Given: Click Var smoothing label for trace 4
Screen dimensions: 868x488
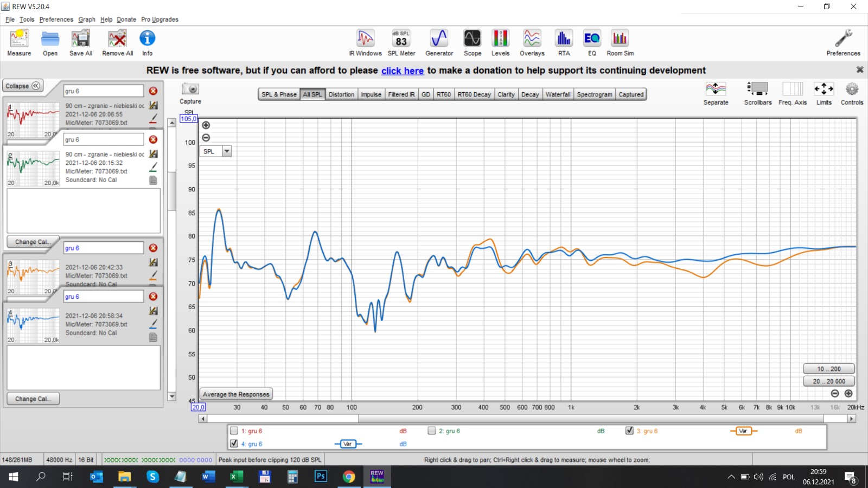Looking at the screenshot, I should [348, 444].
